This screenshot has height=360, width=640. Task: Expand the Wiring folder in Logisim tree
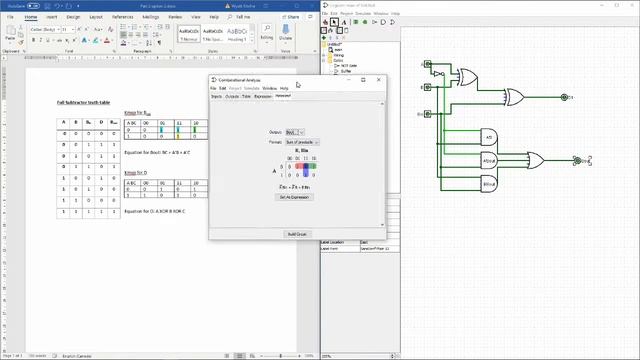324,55
